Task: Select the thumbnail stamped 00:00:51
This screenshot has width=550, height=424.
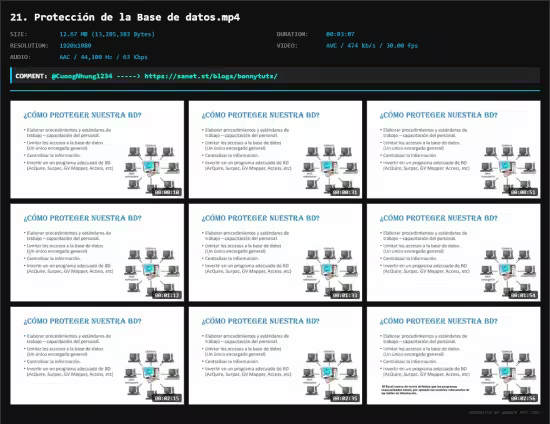Action: point(454,149)
